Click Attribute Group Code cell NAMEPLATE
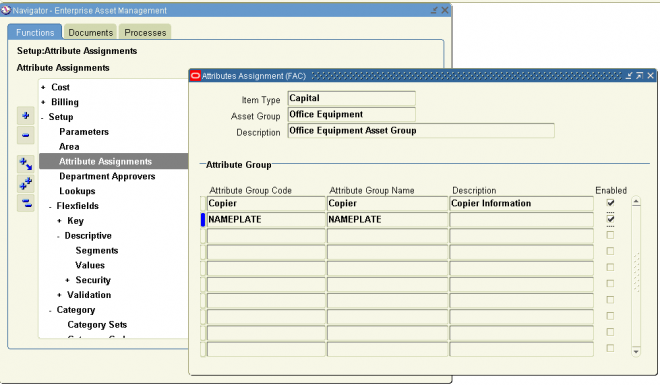The image size is (660, 385). (266, 219)
